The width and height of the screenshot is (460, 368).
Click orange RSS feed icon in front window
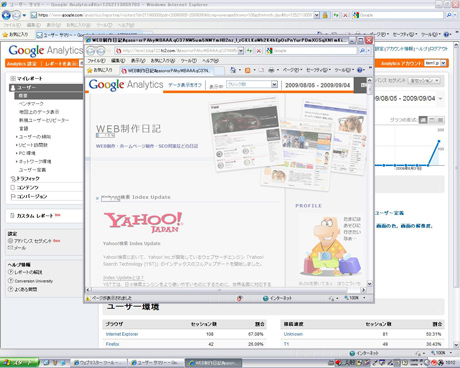[x=247, y=70]
